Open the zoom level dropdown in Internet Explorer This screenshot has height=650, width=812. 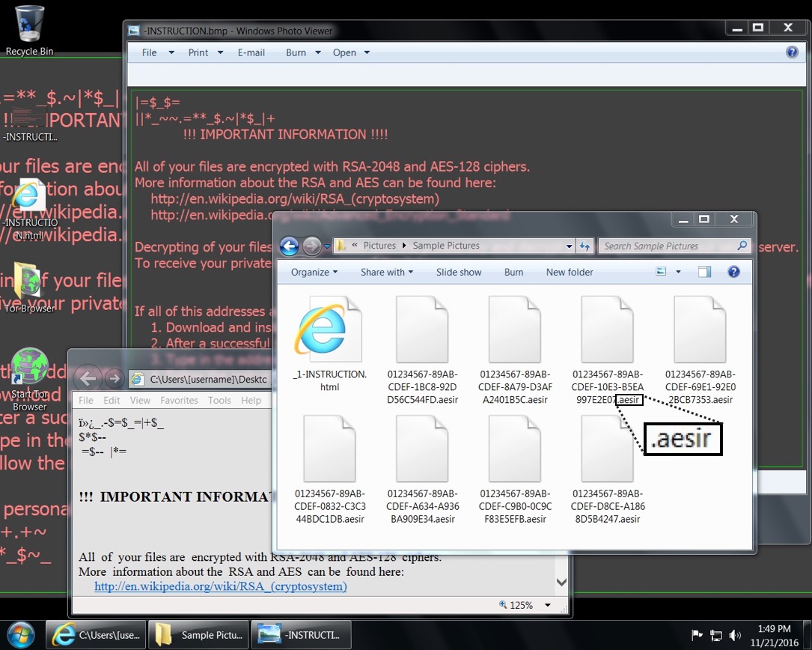[547, 605]
